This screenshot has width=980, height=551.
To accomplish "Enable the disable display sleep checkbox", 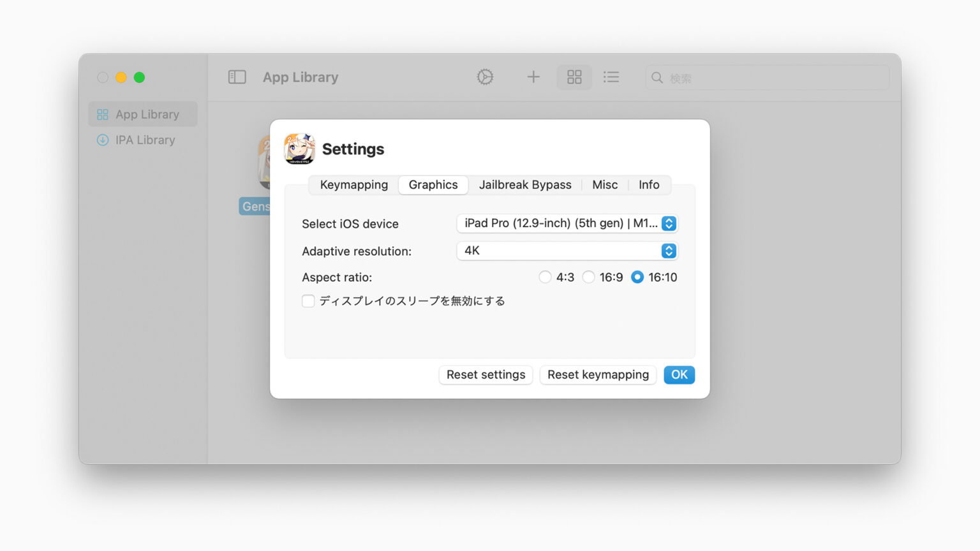I will point(308,300).
